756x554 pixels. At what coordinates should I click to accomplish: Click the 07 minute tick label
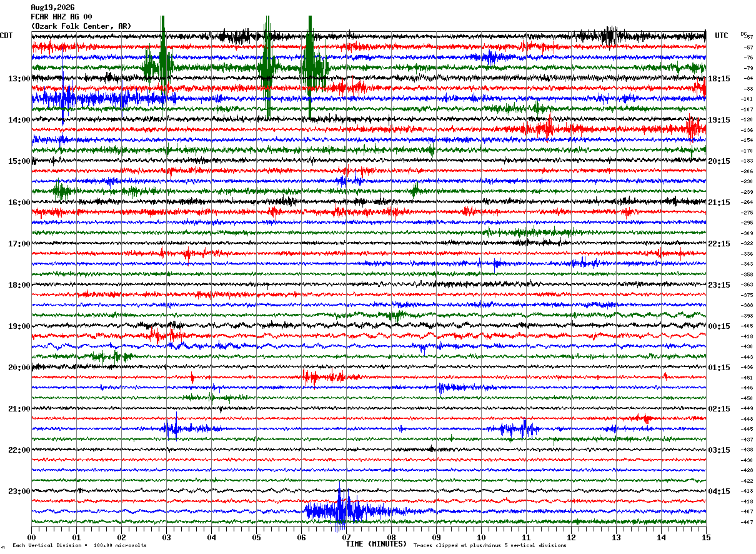pos(346,537)
